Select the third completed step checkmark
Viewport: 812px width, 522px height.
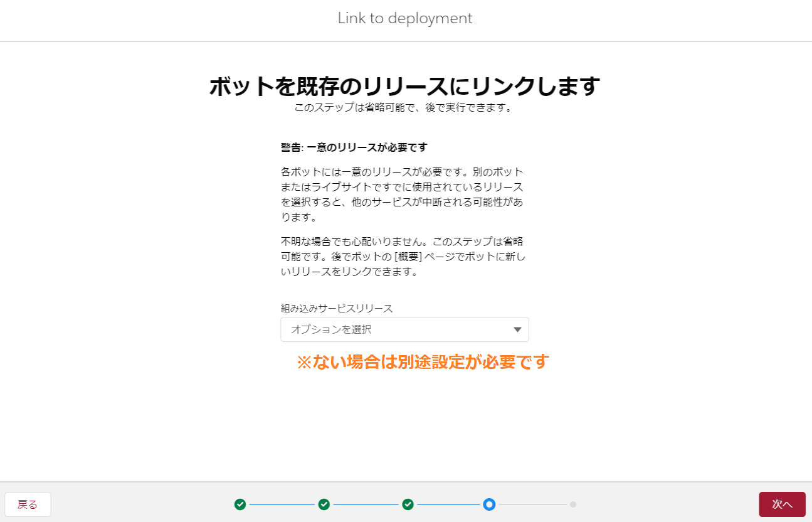pos(408,504)
